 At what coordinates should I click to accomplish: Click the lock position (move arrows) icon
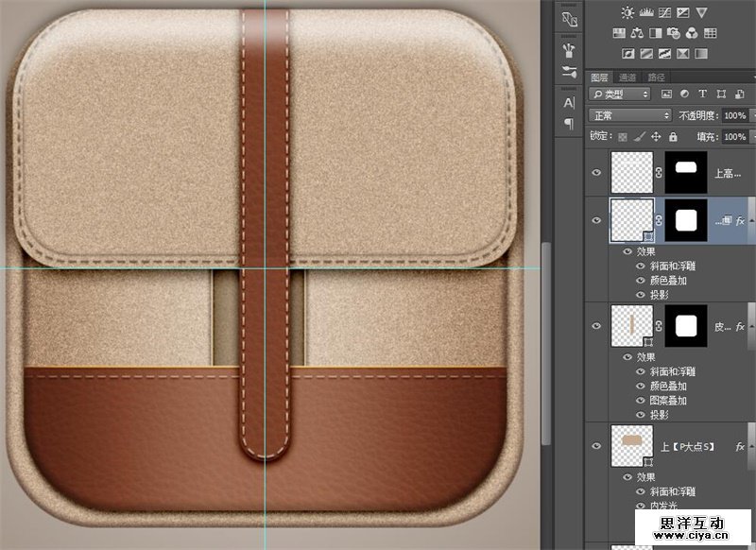656,137
